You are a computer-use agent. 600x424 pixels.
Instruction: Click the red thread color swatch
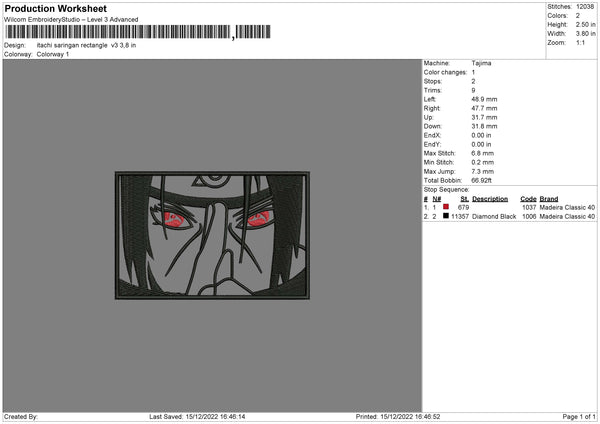(446, 207)
